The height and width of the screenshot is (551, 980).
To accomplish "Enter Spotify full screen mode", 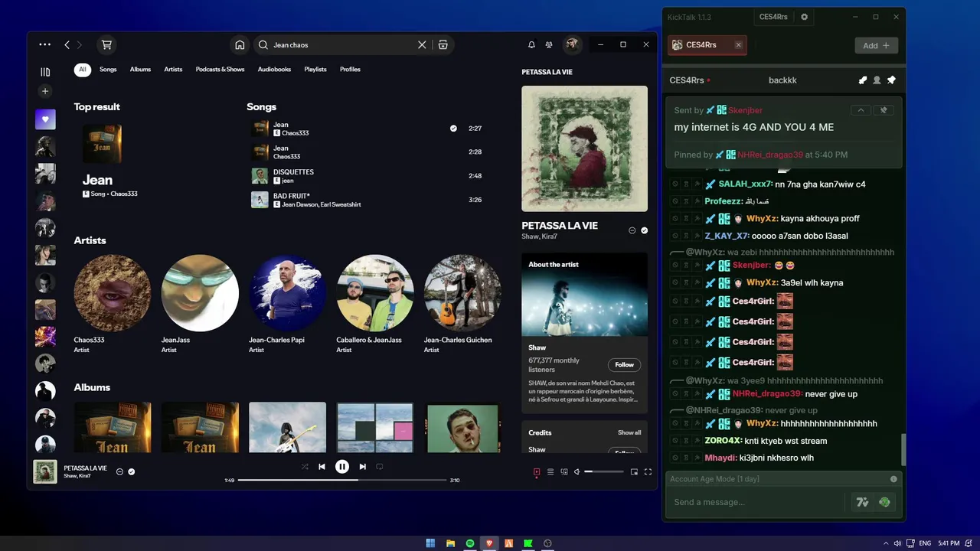I will tap(648, 472).
